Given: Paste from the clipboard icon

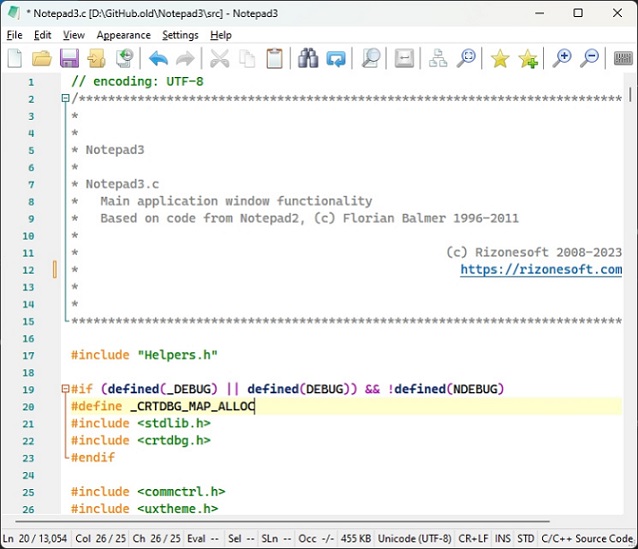Looking at the screenshot, I should click(274, 58).
